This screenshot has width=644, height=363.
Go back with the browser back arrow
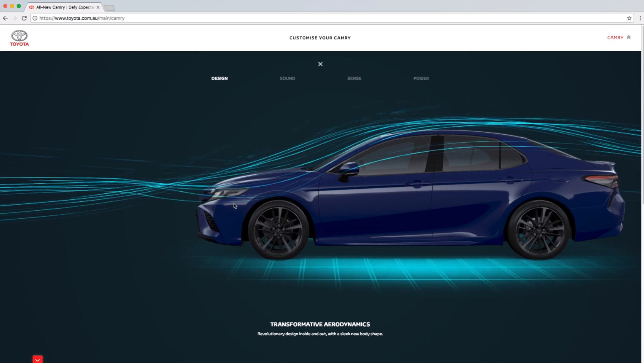pos(5,18)
